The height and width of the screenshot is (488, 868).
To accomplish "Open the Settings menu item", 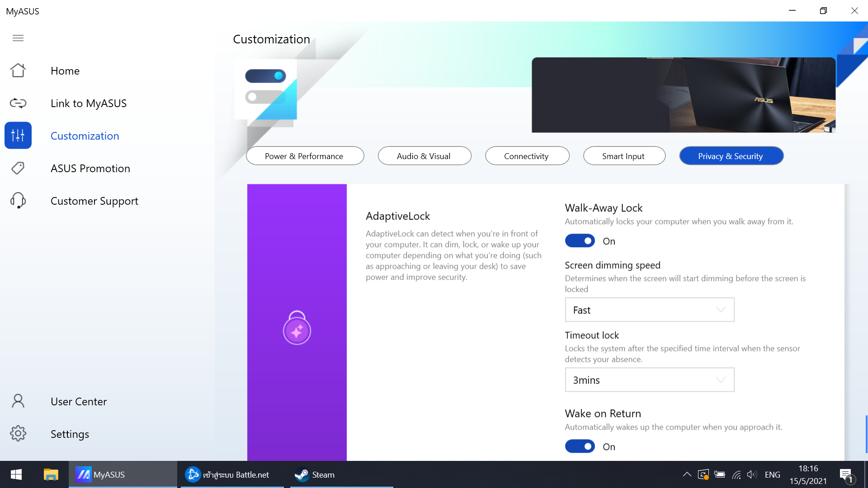I will coord(70,434).
